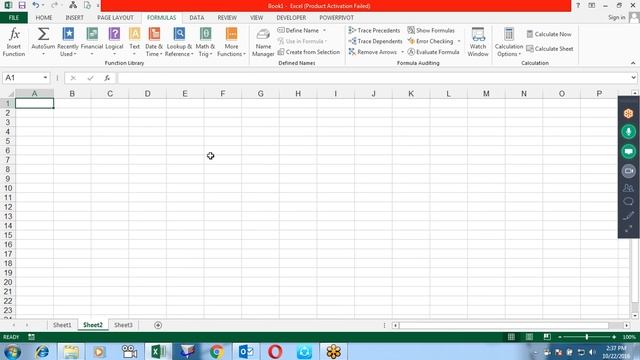Click Create from Selection
The image size is (640, 360).
pyautogui.click(x=309, y=52)
